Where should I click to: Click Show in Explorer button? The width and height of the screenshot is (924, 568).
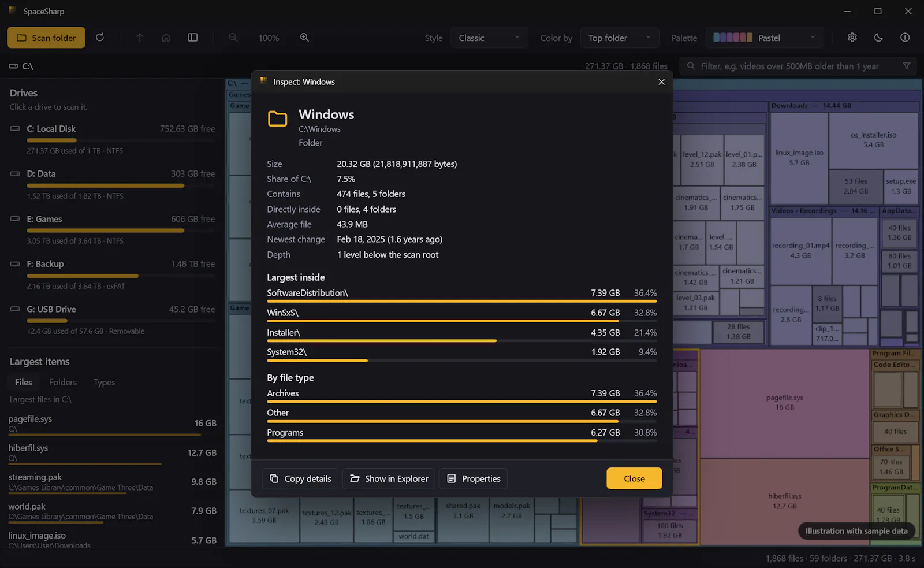(x=389, y=478)
